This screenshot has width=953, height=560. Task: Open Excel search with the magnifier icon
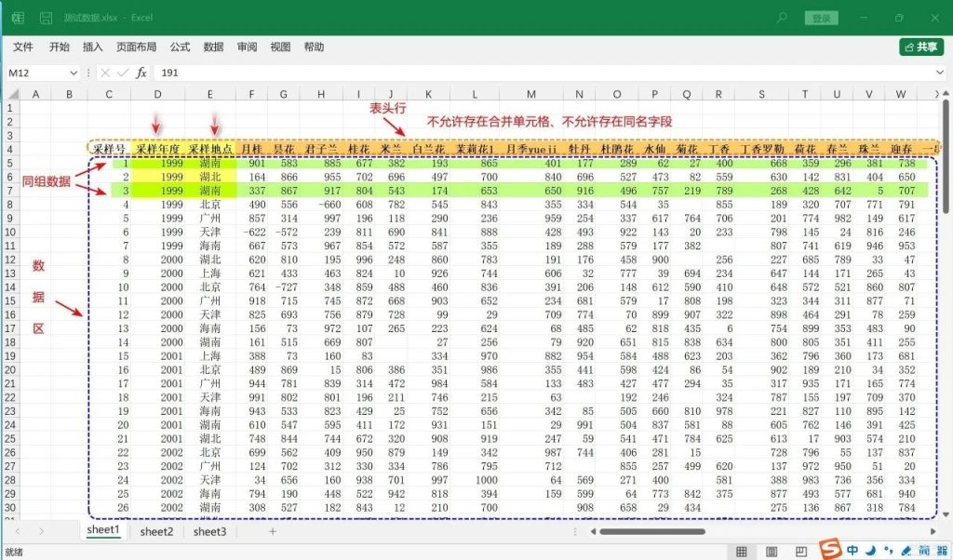(x=782, y=18)
